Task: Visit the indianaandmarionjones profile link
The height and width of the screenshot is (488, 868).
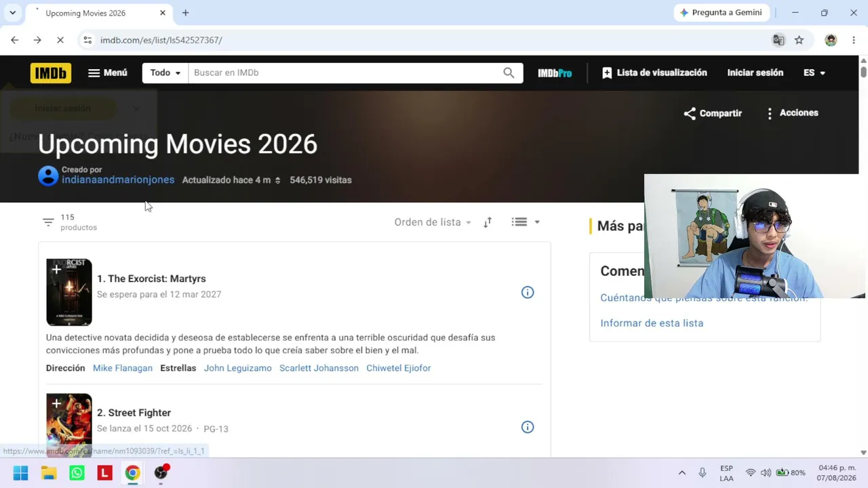Action: coord(118,180)
